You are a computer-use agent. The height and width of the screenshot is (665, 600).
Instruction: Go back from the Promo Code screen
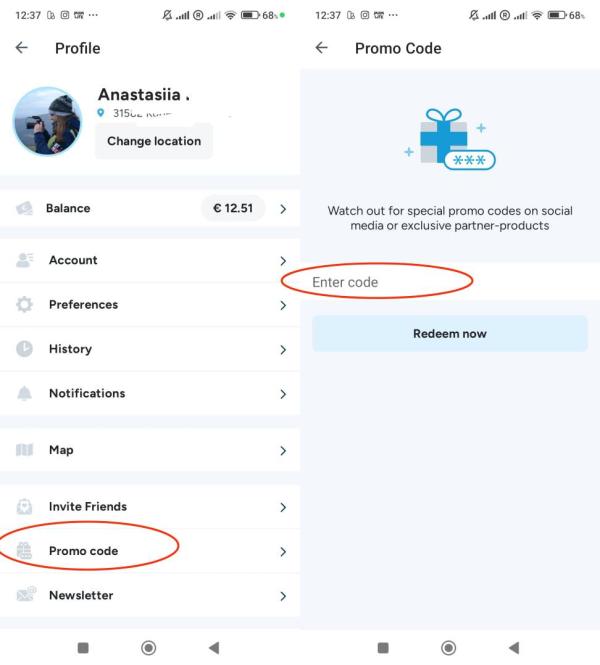tap(321, 48)
